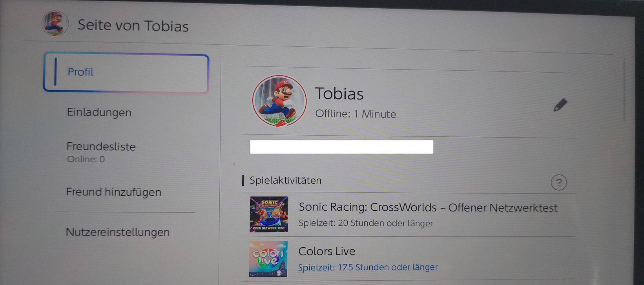Image resolution: width=644 pixels, height=285 pixels.
Task: Select the Profil menu entry
Action: pyautogui.click(x=126, y=73)
